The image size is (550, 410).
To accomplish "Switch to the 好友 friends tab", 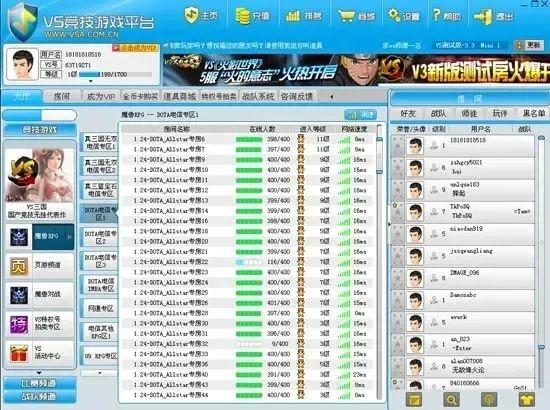I will coord(408,113).
